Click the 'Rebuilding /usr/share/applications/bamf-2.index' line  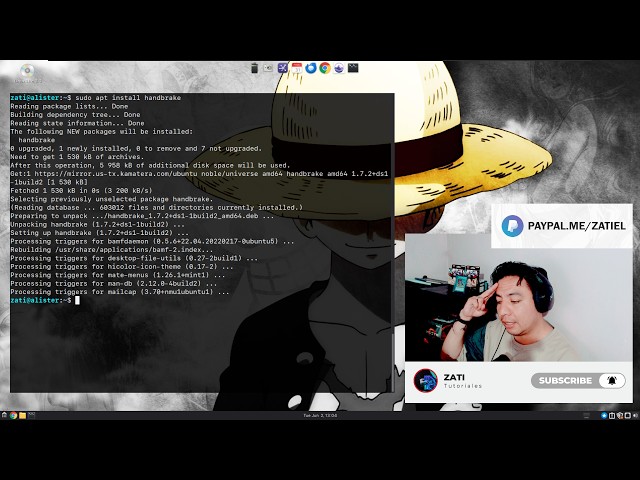coord(112,250)
